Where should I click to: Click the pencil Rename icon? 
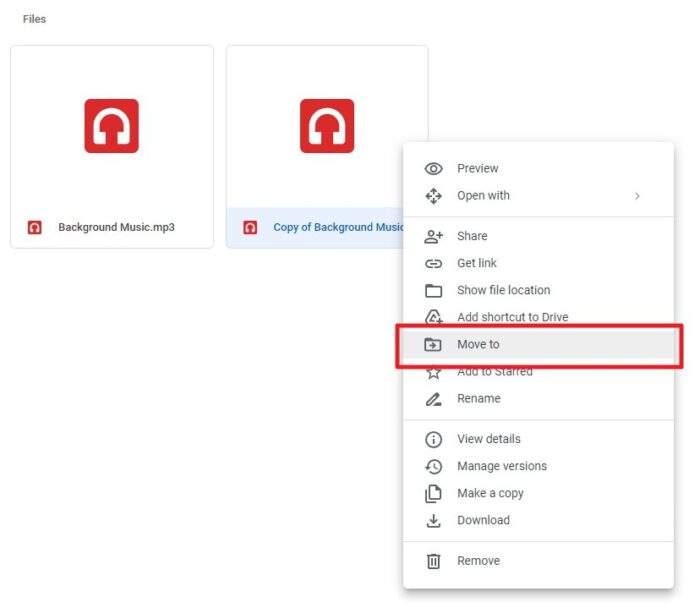point(433,399)
